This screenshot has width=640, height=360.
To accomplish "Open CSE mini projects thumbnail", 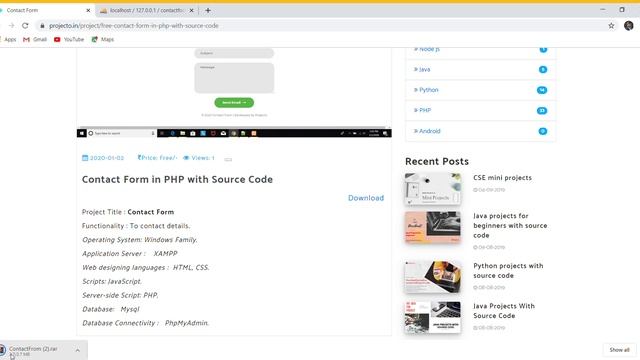I will (433, 189).
